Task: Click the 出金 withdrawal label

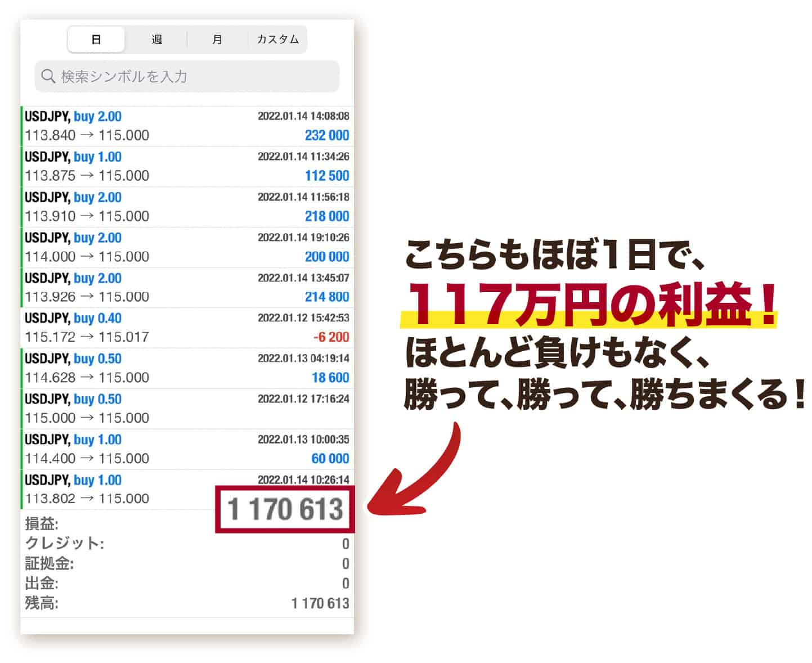Action: tap(42, 583)
